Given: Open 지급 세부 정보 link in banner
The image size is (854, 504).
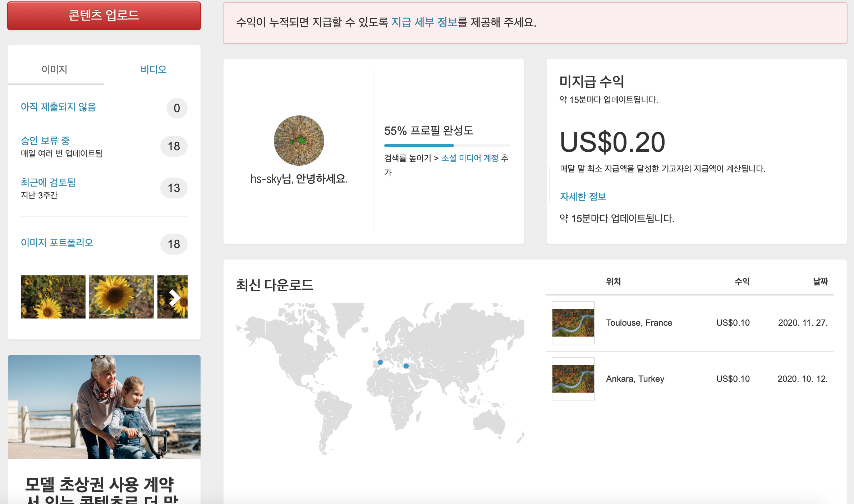Looking at the screenshot, I should click(x=424, y=22).
